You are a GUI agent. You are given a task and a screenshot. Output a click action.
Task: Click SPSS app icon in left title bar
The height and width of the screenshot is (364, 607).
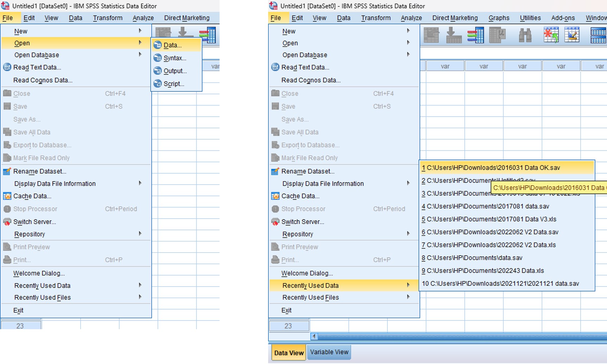(x=5, y=6)
